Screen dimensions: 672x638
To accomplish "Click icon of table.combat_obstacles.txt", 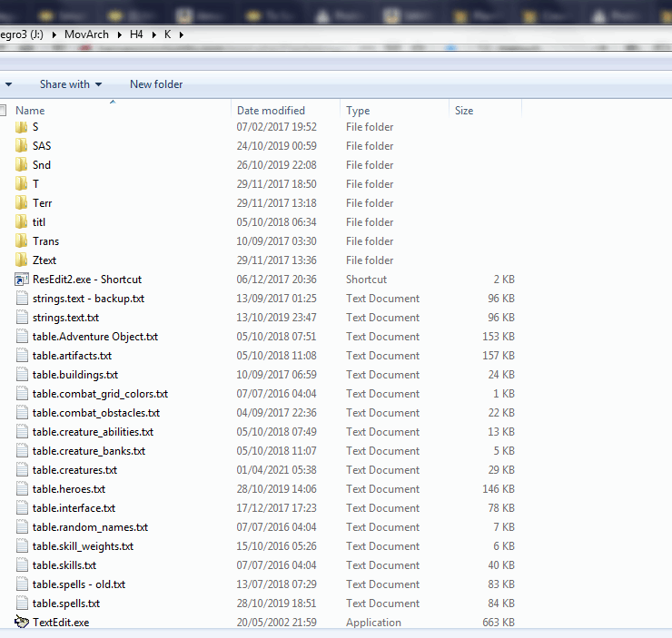I will coord(22,413).
